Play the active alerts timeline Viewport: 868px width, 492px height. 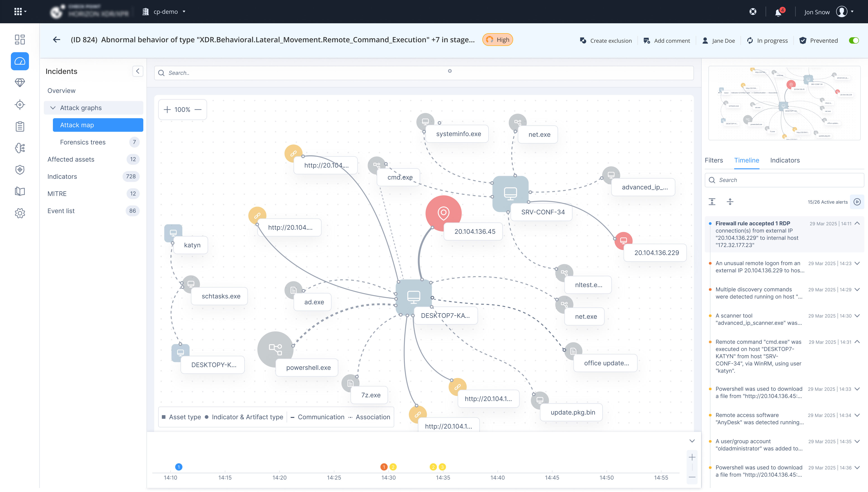point(857,202)
